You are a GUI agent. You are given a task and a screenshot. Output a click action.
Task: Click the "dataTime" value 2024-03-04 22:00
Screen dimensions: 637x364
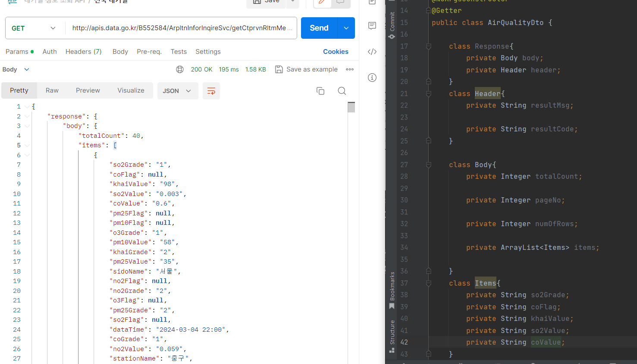click(191, 330)
